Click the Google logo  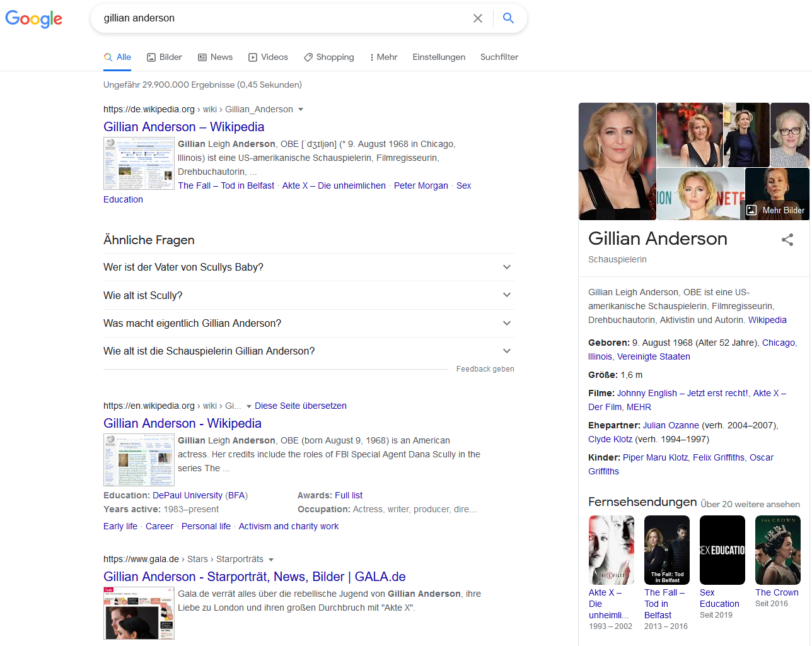coord(34,19)
